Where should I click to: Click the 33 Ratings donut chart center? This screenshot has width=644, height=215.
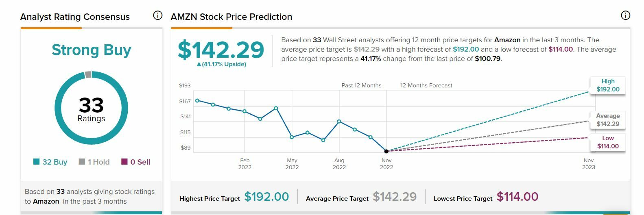click(x=91, y=109)
